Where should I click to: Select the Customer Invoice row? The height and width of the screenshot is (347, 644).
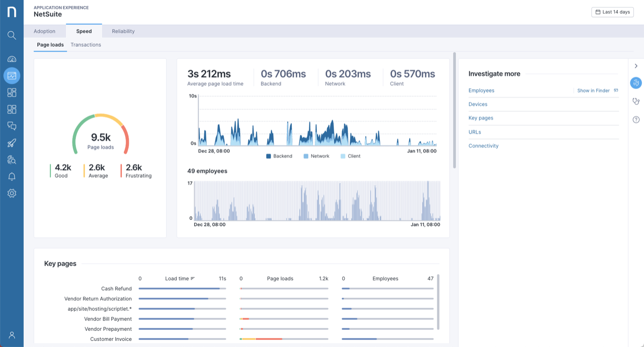(x=239, y=339)
